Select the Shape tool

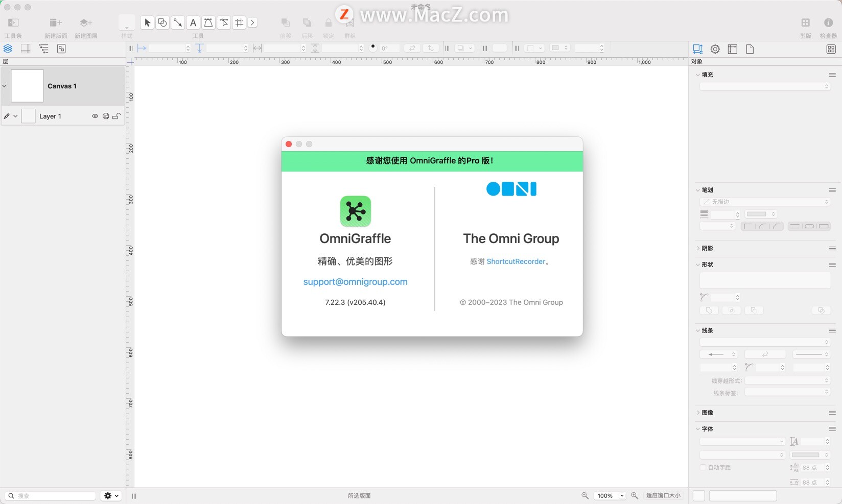tap(162, 22)
